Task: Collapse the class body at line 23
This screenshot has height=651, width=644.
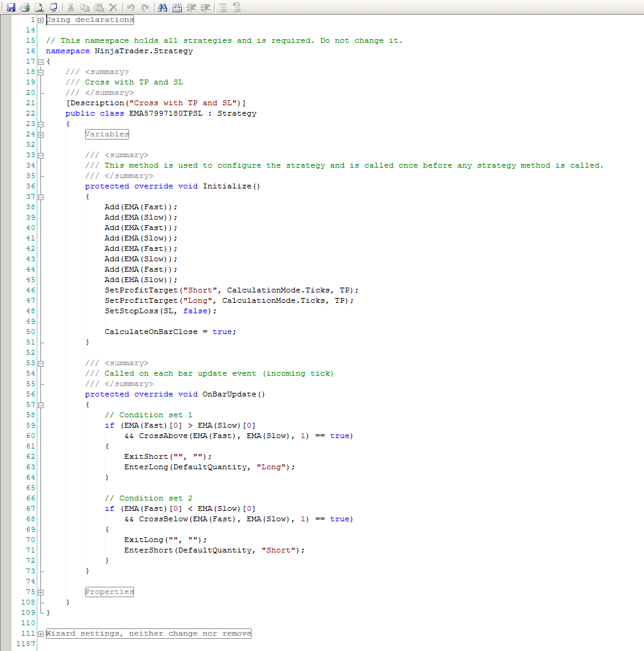Action: (41, 124)
